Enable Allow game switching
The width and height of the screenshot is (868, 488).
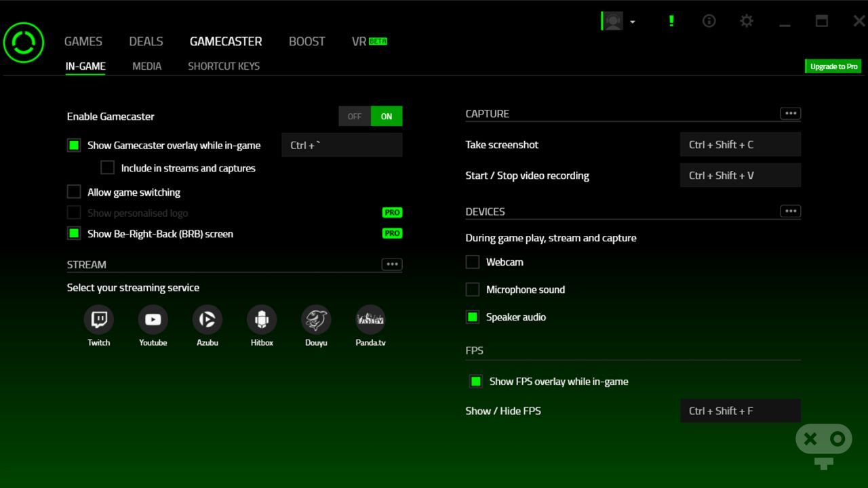click(x=74, y=192)
